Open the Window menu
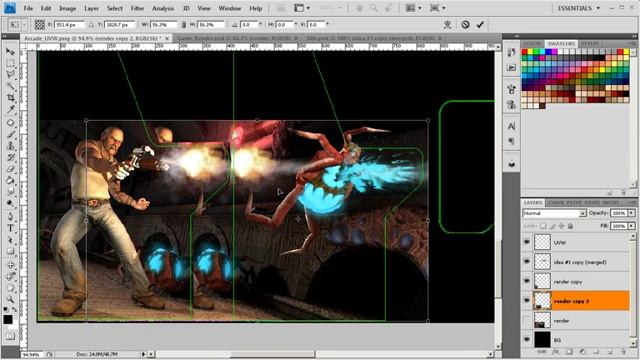 230,8
